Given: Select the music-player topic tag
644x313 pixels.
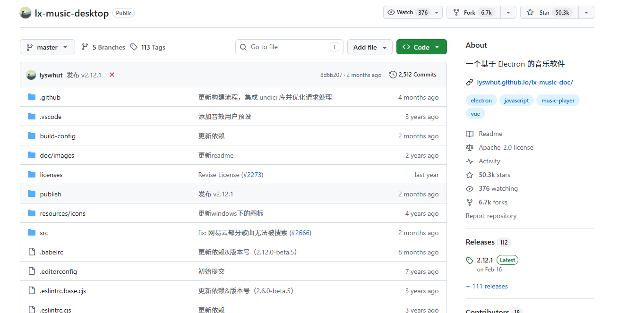Looking at the screenshot, I should pyautogui.click(x=558, y=100).
